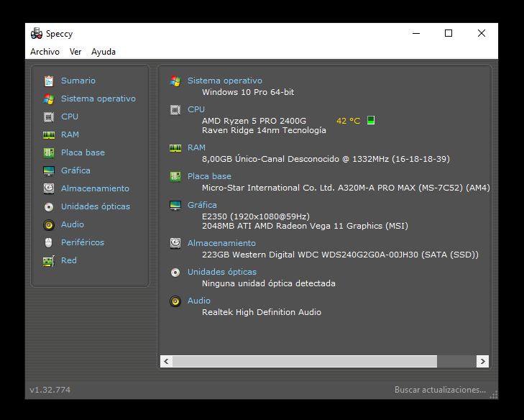Image resolution: width=524 pixels, height=420 pixels.
Task: Click the disc icon next to Unidades ópticas heading
Action: [175, 273]
